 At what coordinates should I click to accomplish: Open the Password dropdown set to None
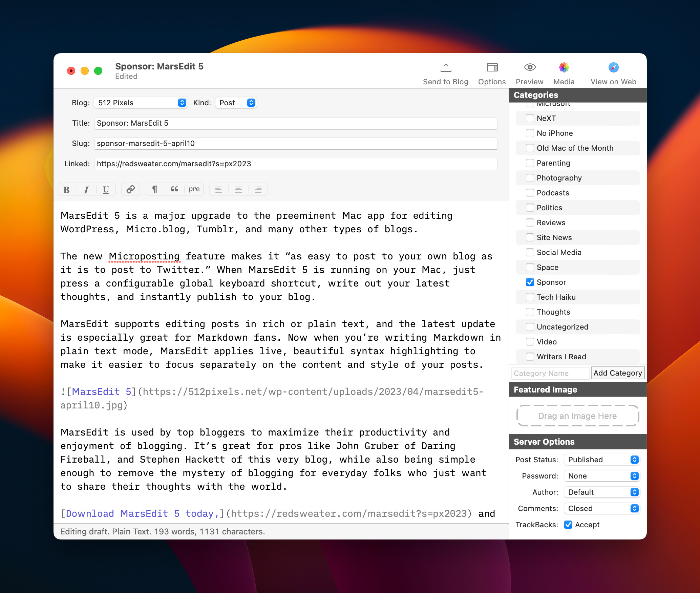(x=602, y=476)
